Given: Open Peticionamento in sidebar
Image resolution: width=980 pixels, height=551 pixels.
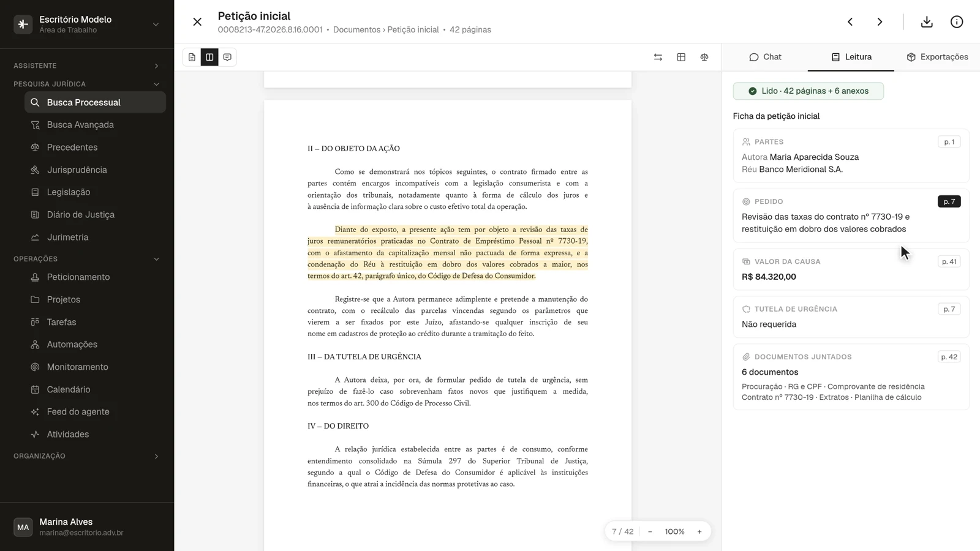Looking at the screenshot, I should [95, 277].
